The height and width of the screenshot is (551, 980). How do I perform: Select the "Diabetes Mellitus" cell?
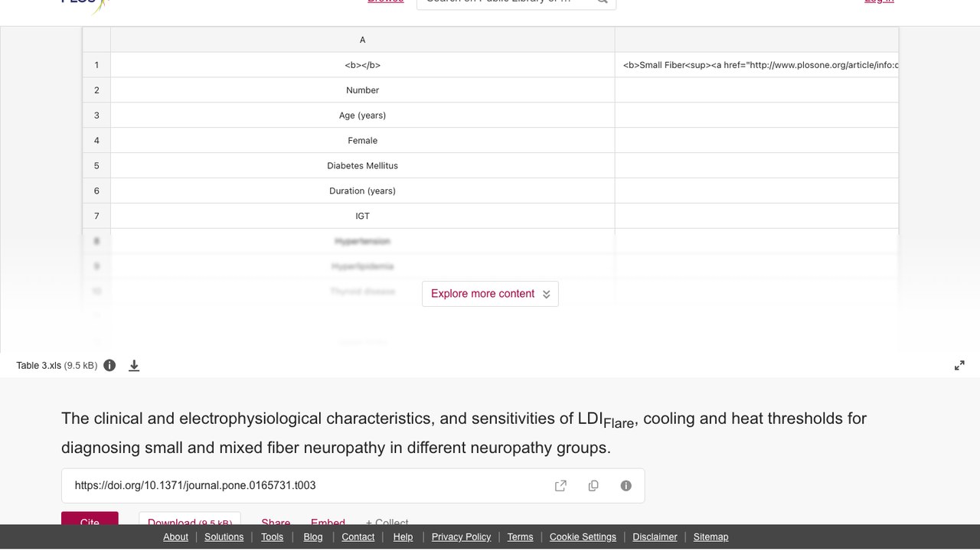[363, 166]
